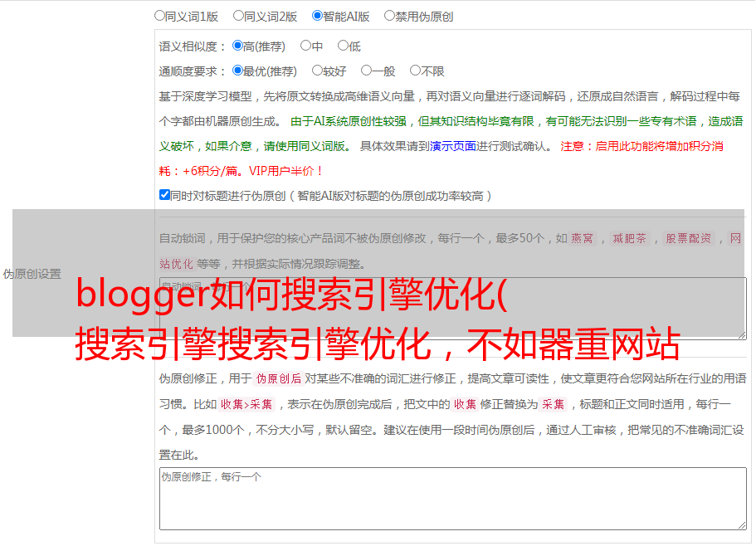Pick the 禁用伪原创 radio option
This screenshot has height=546, width=756.
click(x=389, y=16)
